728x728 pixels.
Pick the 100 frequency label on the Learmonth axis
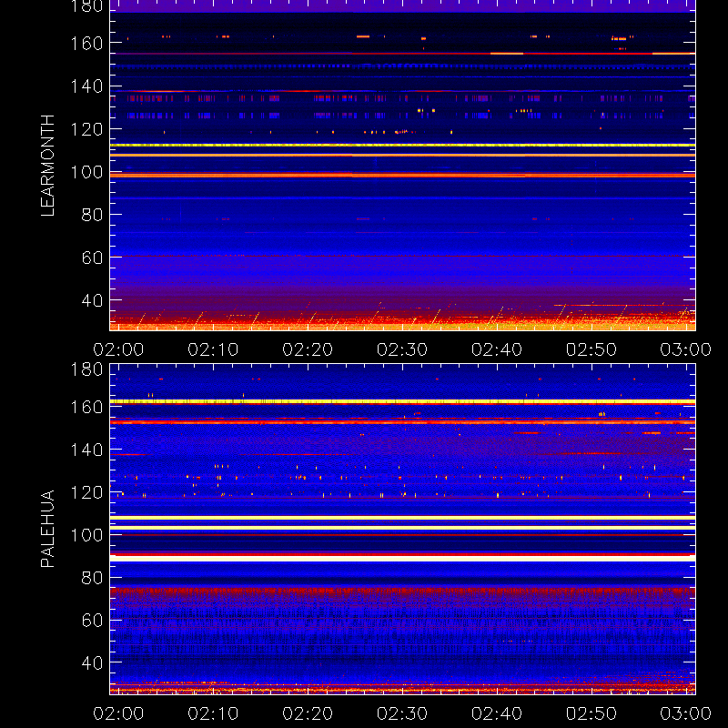pos(86,172)
